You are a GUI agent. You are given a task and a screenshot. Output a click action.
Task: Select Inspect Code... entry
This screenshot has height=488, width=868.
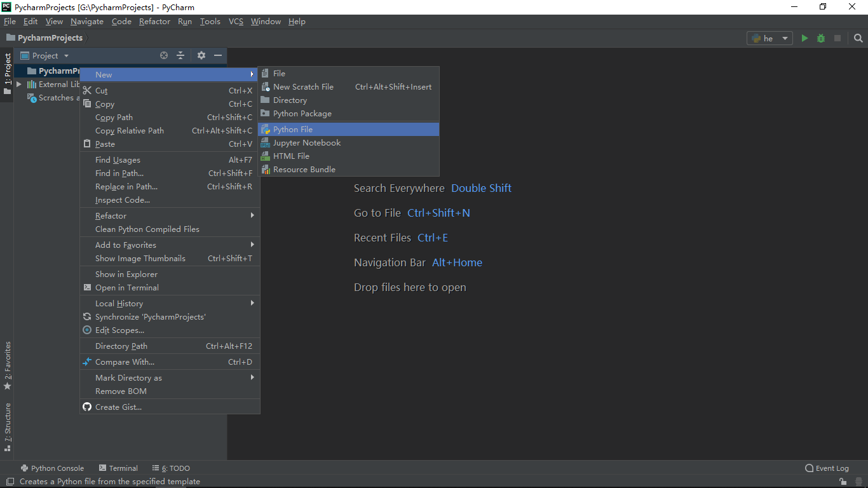click(x=170, y=200)
